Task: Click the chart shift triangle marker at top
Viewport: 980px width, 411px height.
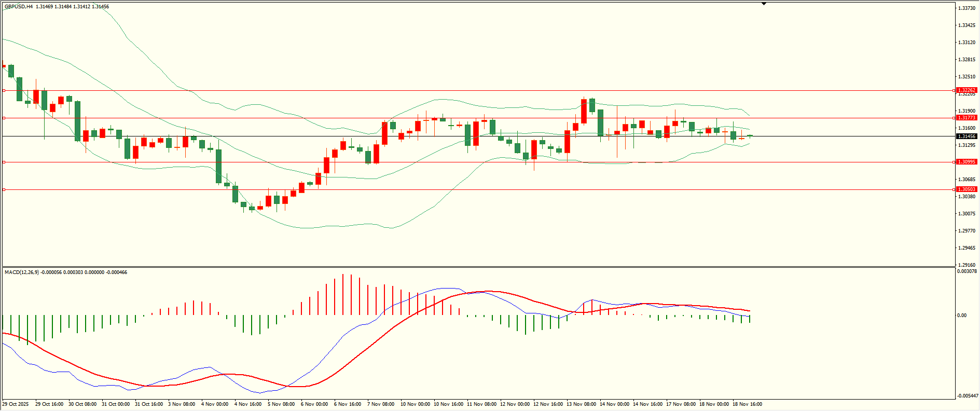Action: tap(764, 4)
